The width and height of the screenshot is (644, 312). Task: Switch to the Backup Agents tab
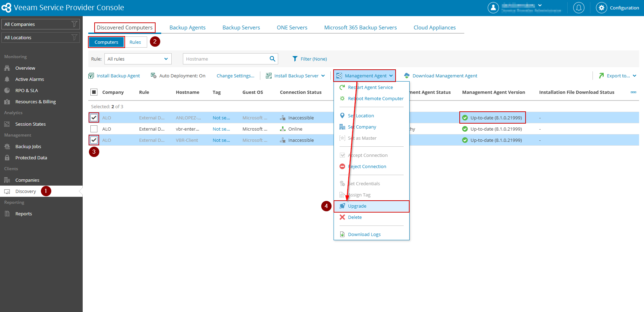187,28
